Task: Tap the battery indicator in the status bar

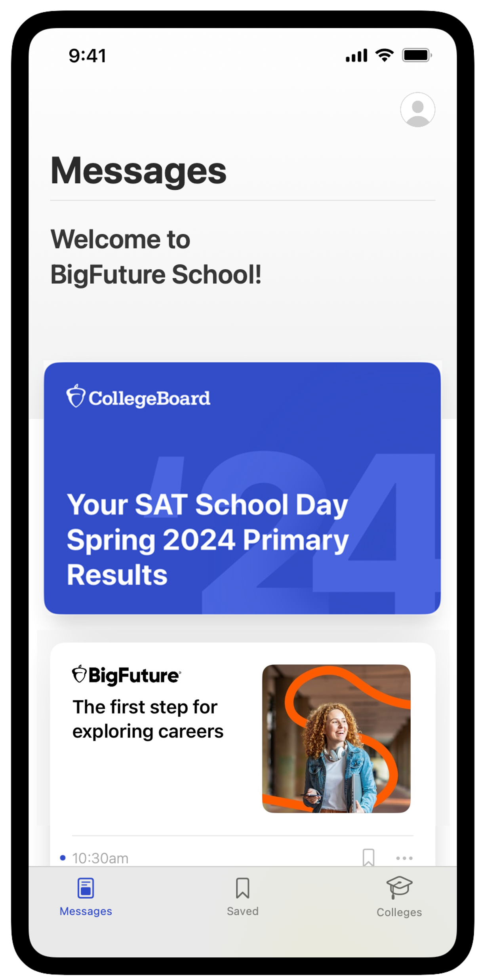Action: pyautogui.click(x=417, y=56)
